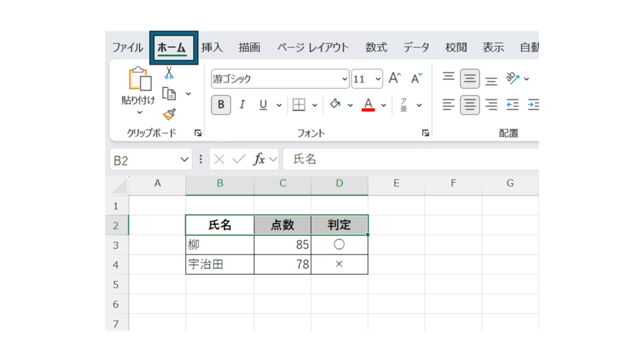The height and width of the screenshot is (362, 644).
Task: Open the フォント dialog launcher
Action: [426, 133]
